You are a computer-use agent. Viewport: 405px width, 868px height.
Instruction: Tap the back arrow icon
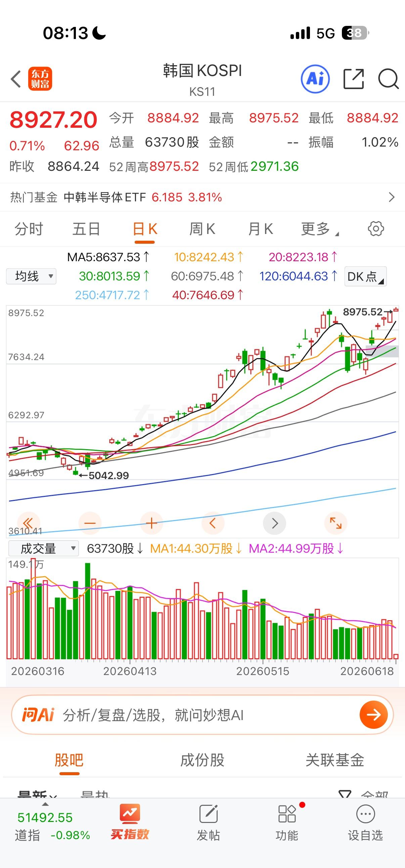coord(15,79)
